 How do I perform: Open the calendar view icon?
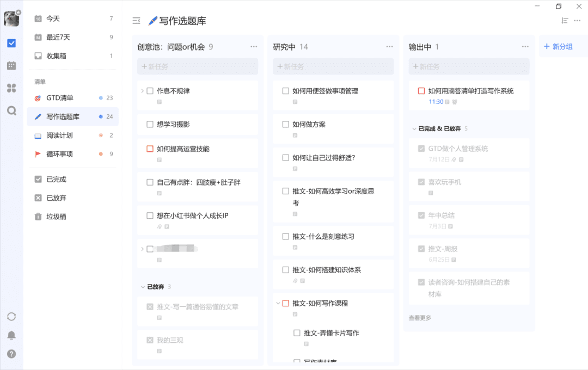click(11, 66)
